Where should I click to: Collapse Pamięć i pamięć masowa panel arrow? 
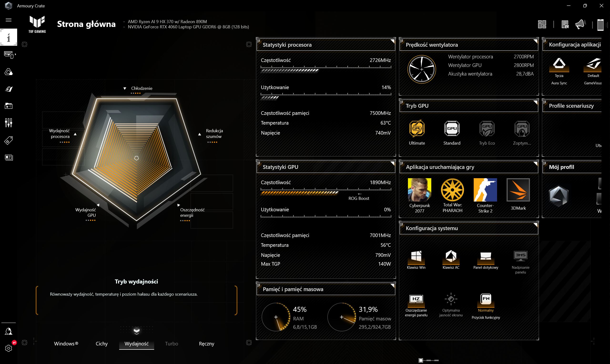(392, 286)
